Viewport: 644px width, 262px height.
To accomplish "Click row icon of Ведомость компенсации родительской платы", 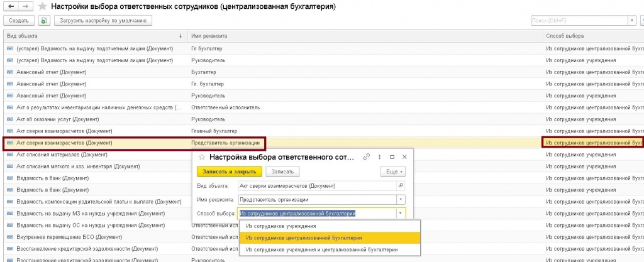I will tap(10, 202).
